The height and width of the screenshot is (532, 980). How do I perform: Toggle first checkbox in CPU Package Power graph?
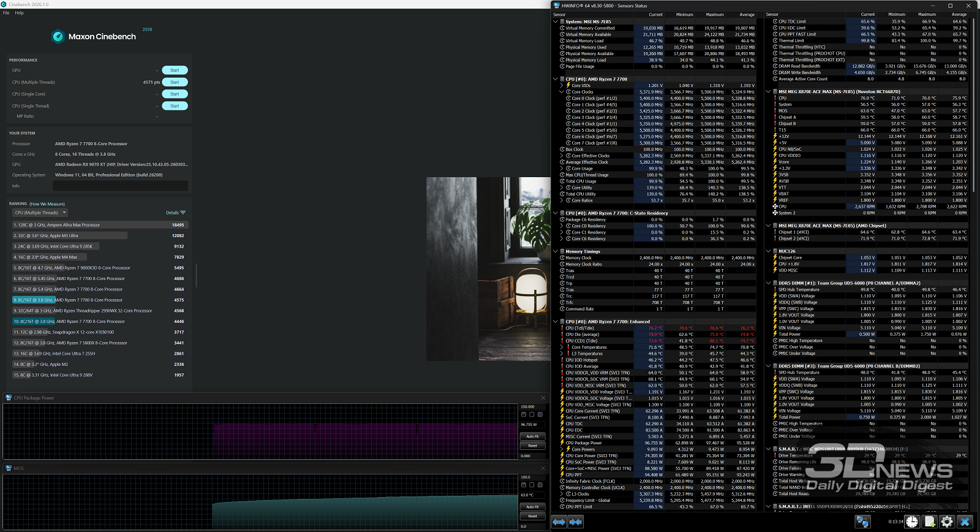[524, 414]
